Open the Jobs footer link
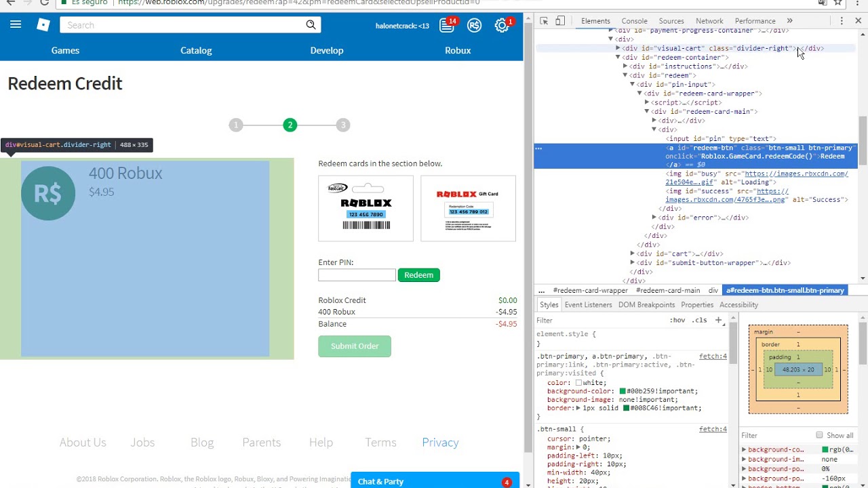The image size is (868, 488). tap(142, 442)
